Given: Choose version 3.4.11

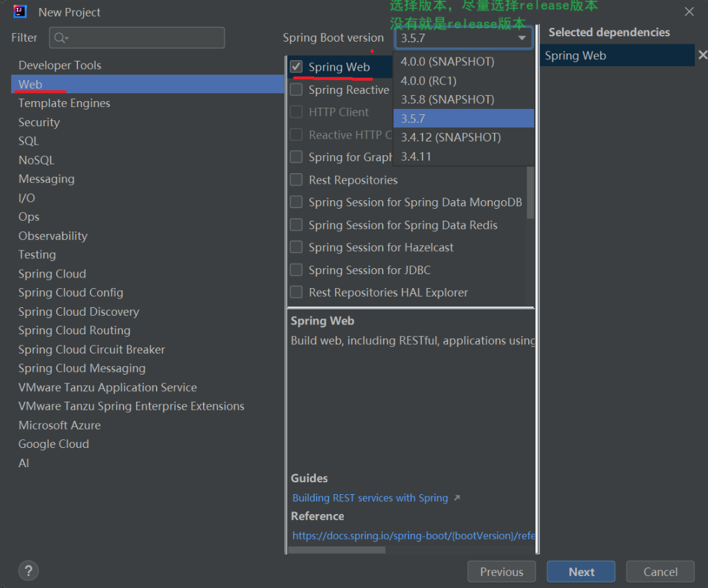Looking at the screenshot, I should point(463,156).
